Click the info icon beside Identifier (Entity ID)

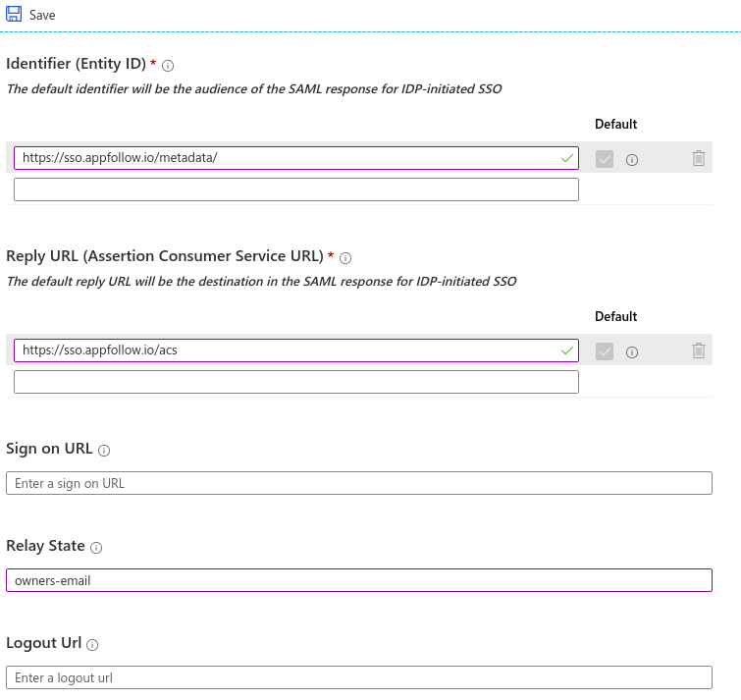pyautogui.click(x=168, y=66)
